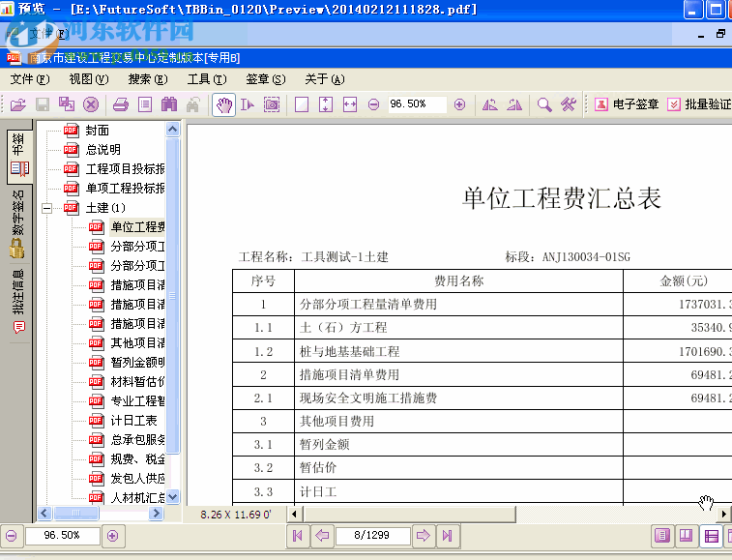Switch to the 数字签名 side tab
Image resolution: width=732 pixels, height=560 pixels.
(17, 223)
